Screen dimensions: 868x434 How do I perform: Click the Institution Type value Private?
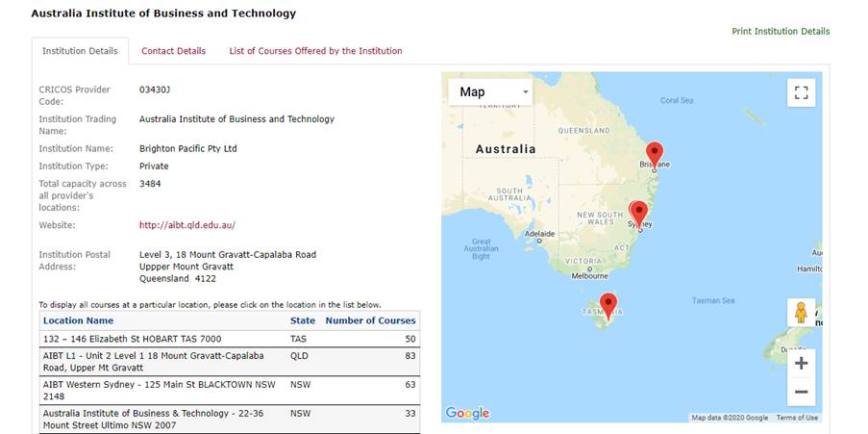click(x=154, y=166)
